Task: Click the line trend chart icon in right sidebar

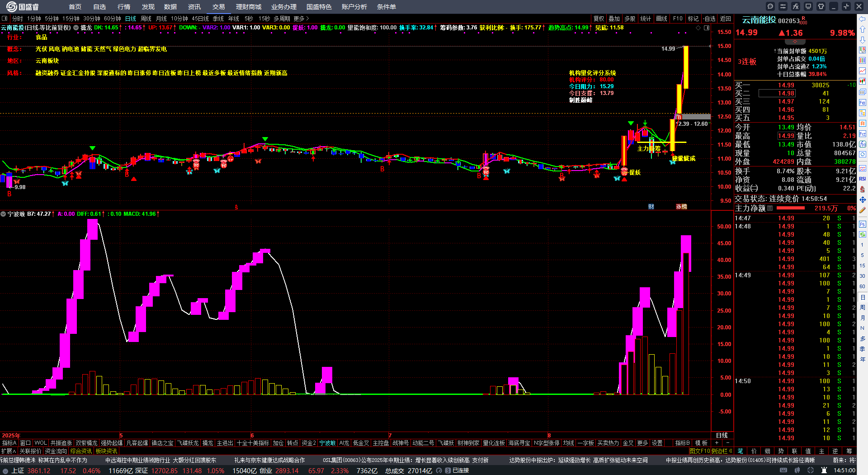Action: [863, 71]
